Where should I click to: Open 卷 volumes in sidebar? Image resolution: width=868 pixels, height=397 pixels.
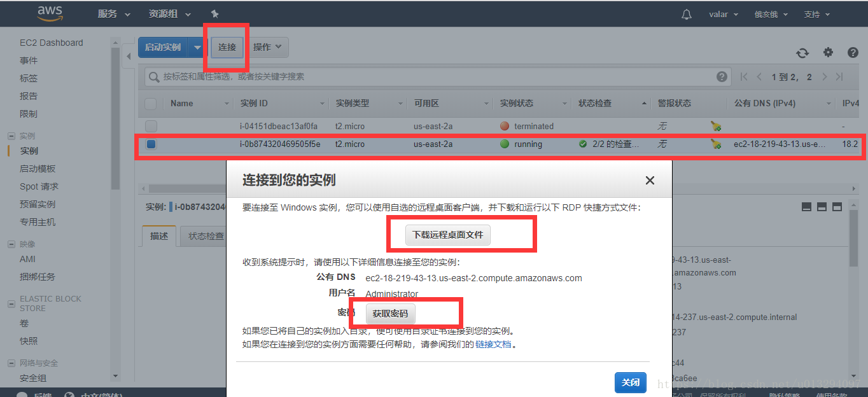tap(24, 323)
